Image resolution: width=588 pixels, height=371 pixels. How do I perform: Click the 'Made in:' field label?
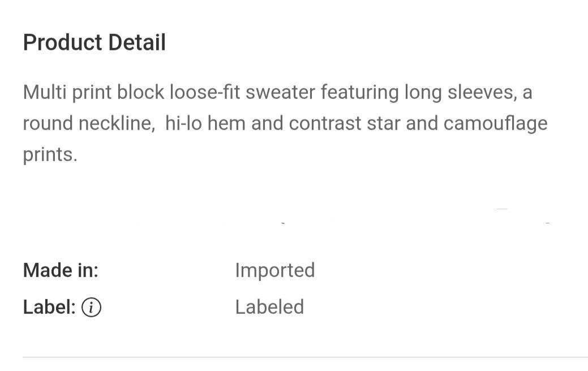click(x=61, y=270)
